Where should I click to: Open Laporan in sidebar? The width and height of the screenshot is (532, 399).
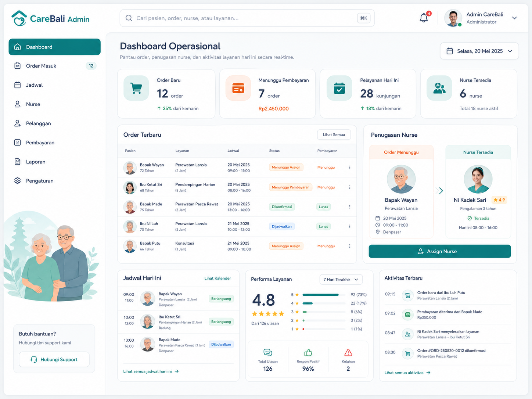click(x=54, y=162)
